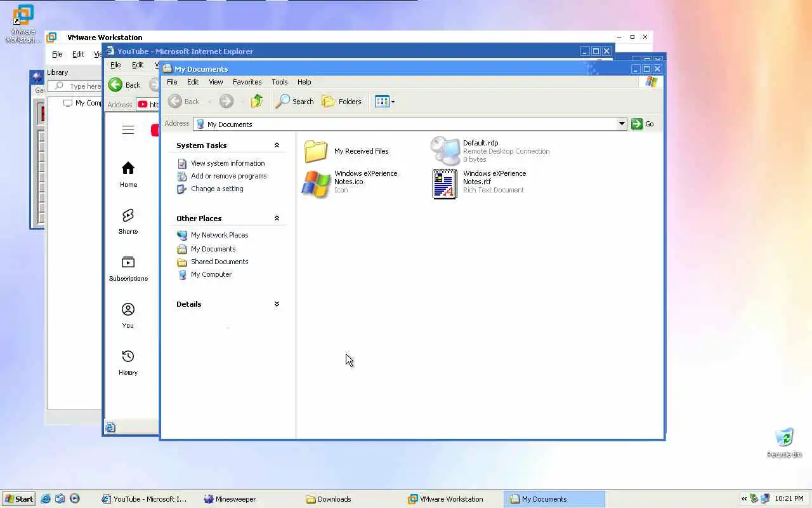Open File menu in Internet Explorer window
Image resolution: width=812 pixels, height=508 pixels.
click(x=115, y=65)
